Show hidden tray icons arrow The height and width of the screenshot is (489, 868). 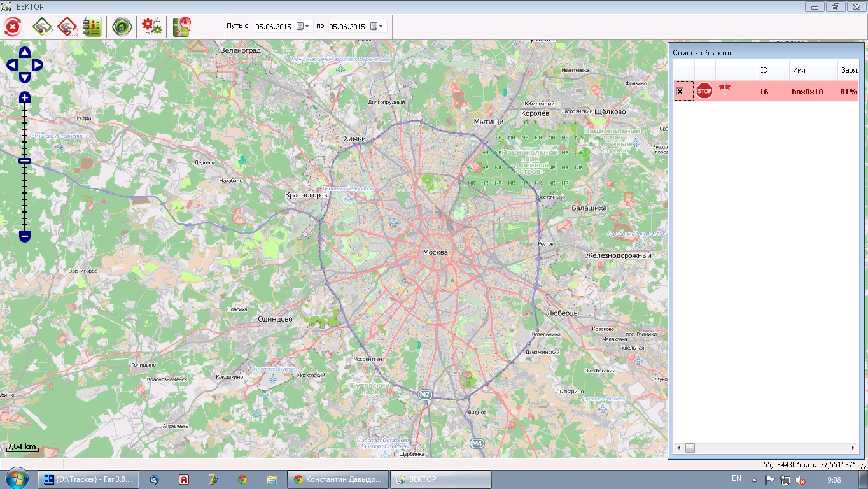coord(754,480)
